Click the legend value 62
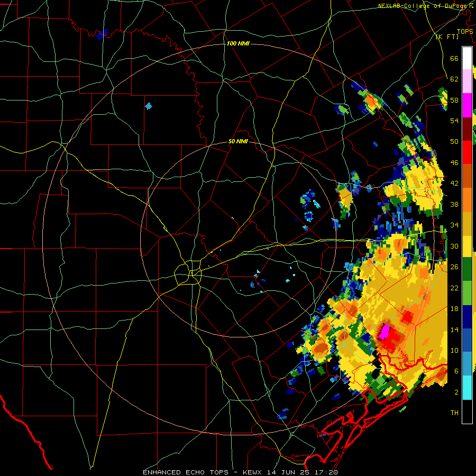The width and height of the screenshot is (476, 476). (x=454, y=79)
